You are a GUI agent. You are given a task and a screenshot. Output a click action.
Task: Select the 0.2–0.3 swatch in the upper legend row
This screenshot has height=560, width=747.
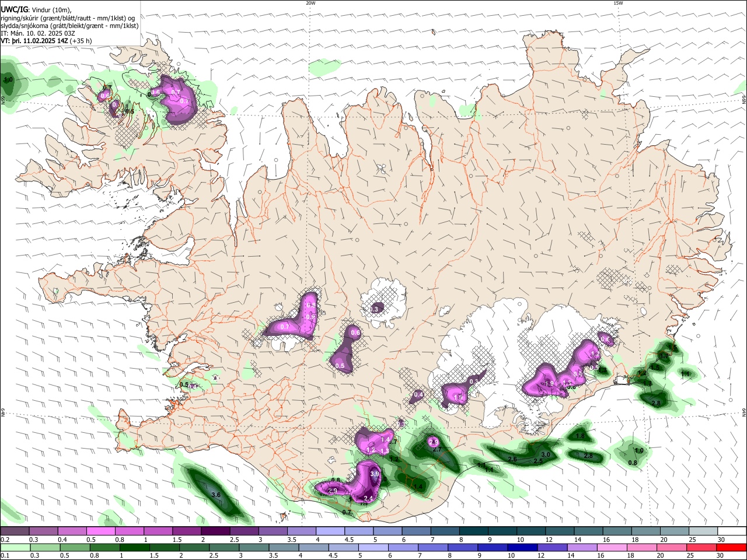coord(15,531)
